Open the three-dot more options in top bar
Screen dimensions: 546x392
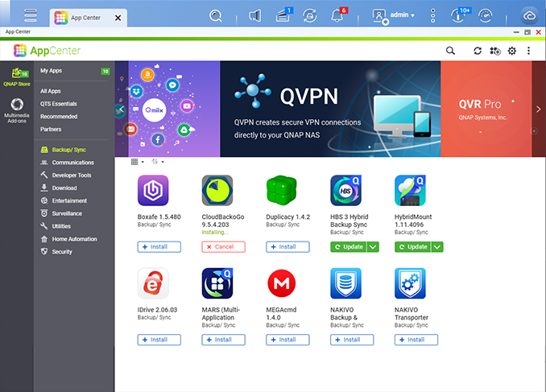(432, 15)
